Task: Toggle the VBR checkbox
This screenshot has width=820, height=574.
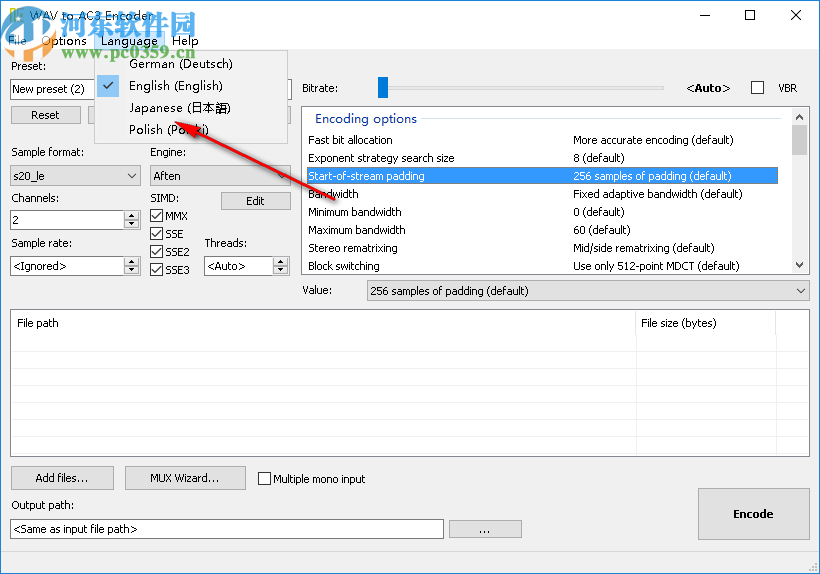Action: [x=757, y=88]
